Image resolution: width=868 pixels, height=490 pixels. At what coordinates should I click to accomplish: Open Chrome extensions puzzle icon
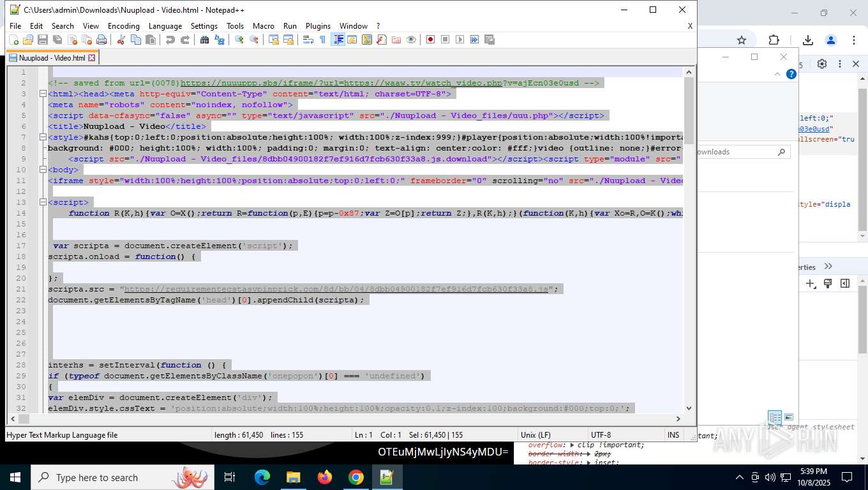(x=774, y=40)
